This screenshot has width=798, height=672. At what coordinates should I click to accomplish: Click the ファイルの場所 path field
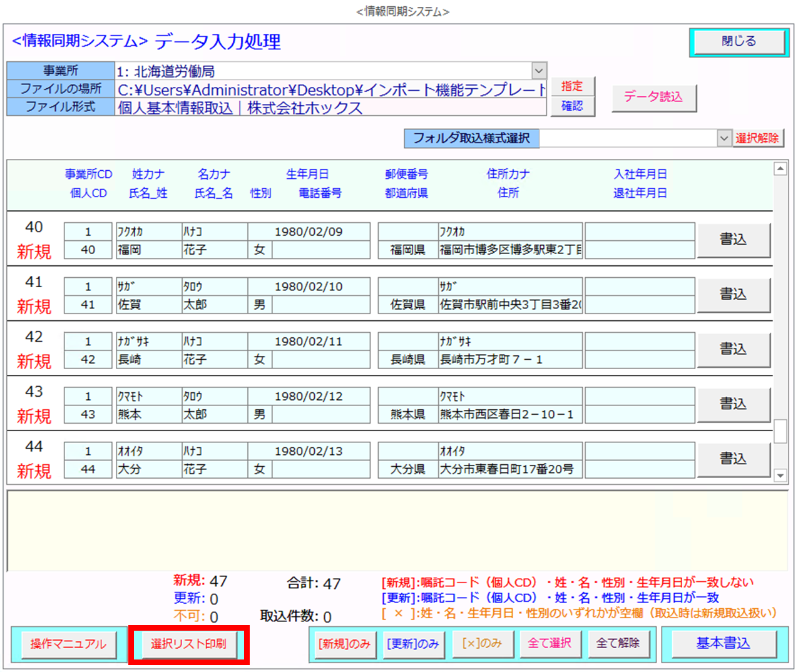click(330, 89)
